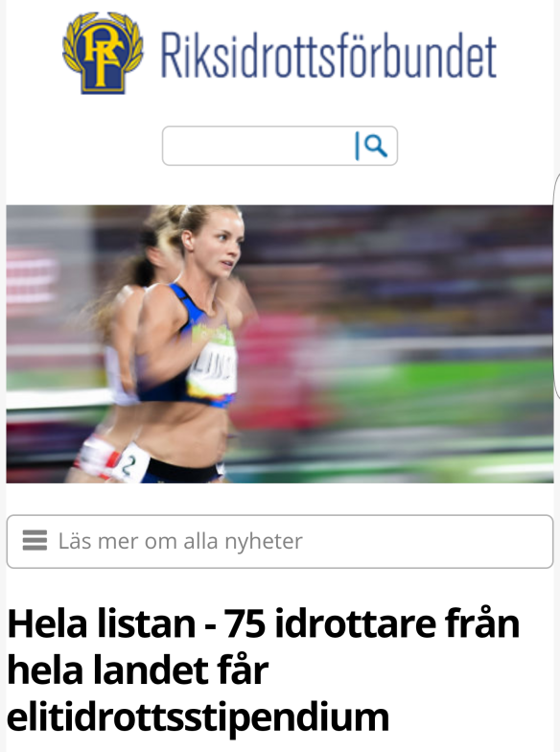Tap the hamburger menu icon

coord(35,541)
